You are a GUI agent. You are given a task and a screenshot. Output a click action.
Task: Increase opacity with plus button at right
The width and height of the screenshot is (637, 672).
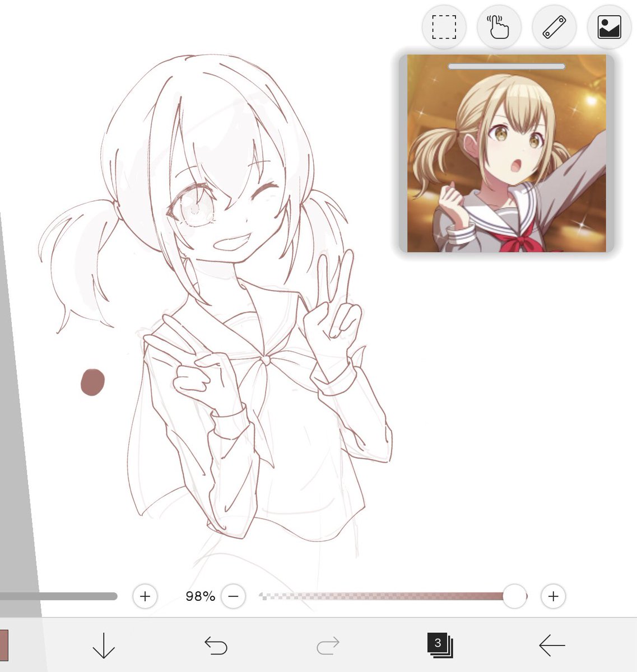[x=553, y=596]
